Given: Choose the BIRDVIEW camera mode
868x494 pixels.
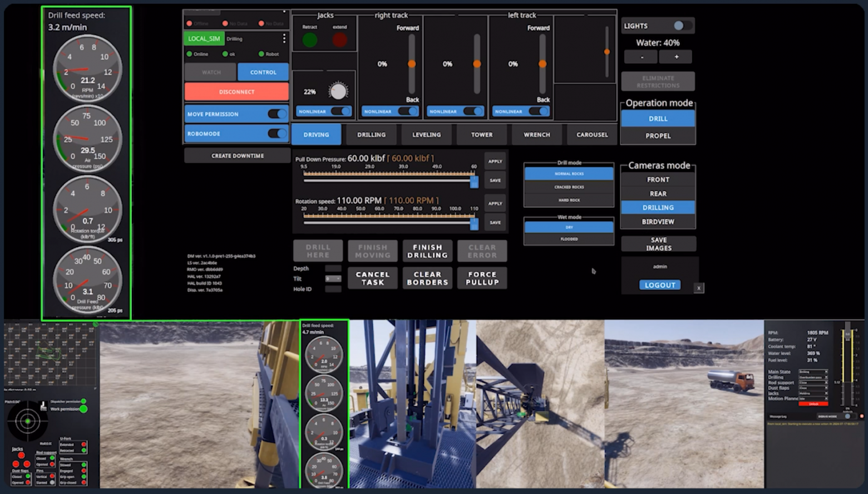Looking at the screenshot, I should tap(658, 222).
